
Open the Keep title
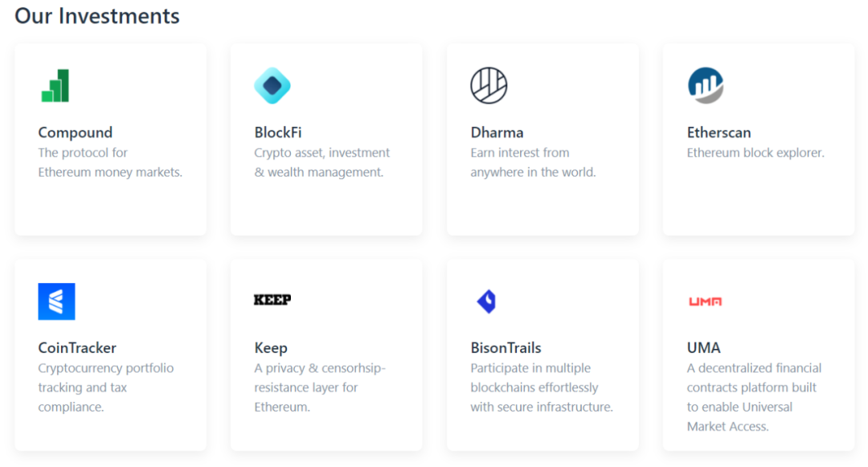pos(271,349)
